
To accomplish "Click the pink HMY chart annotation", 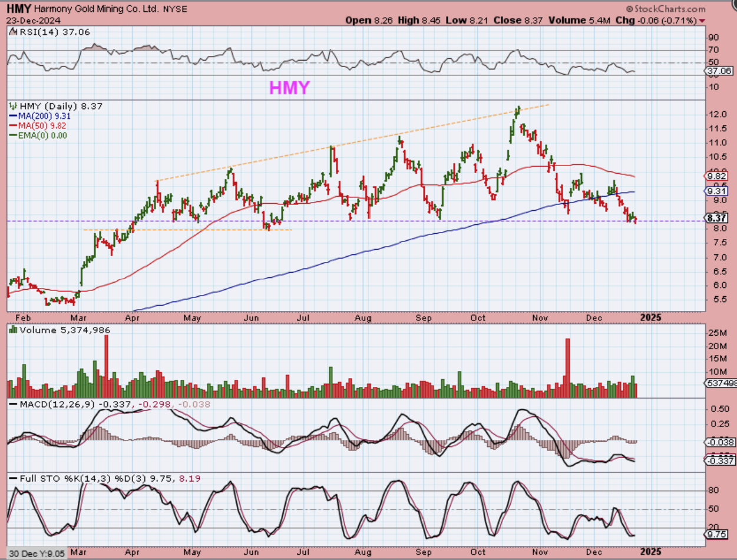I will click(289, 88).
